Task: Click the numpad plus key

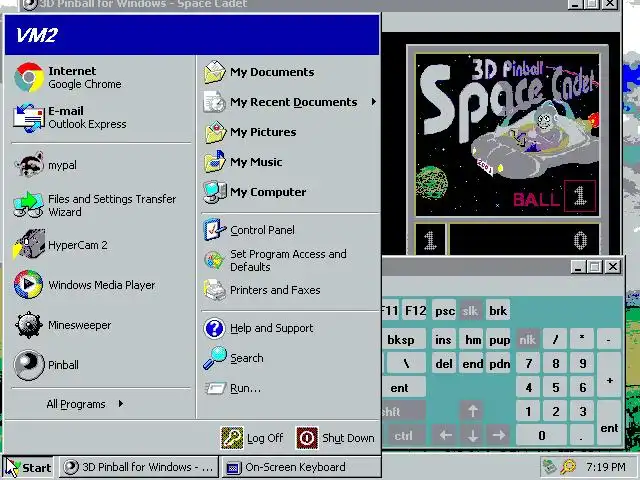Action: (x=609, y=376)
